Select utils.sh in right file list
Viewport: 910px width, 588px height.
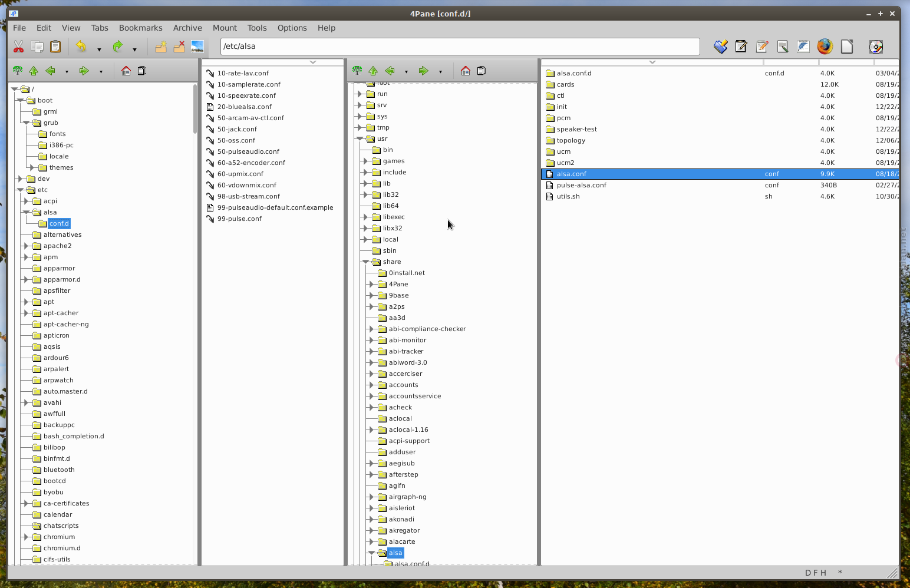click(x=568, y=196)
